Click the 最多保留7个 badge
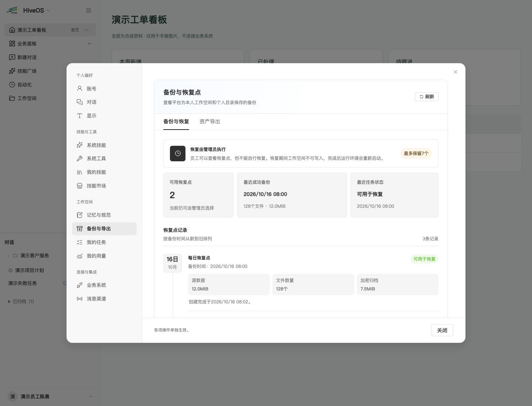This screenshot has height=406, width=532. pos(416,154)
